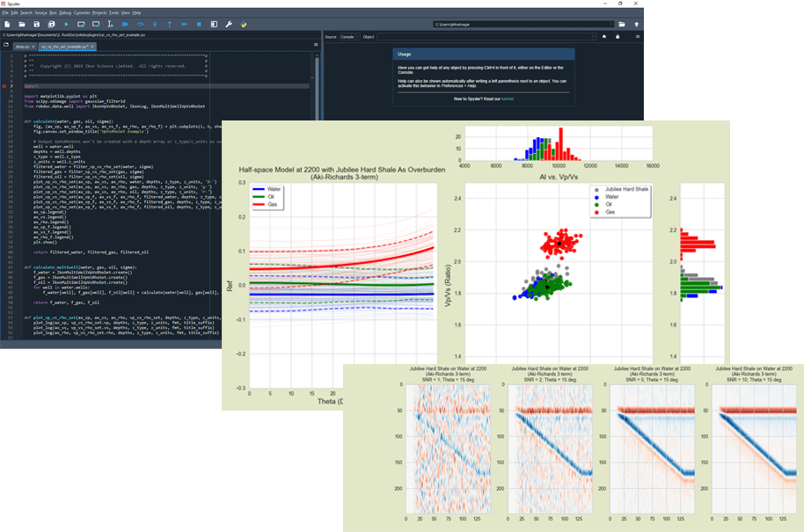
Task: Toggle the lock icon in the Help pane
Action: click(618, 37)
